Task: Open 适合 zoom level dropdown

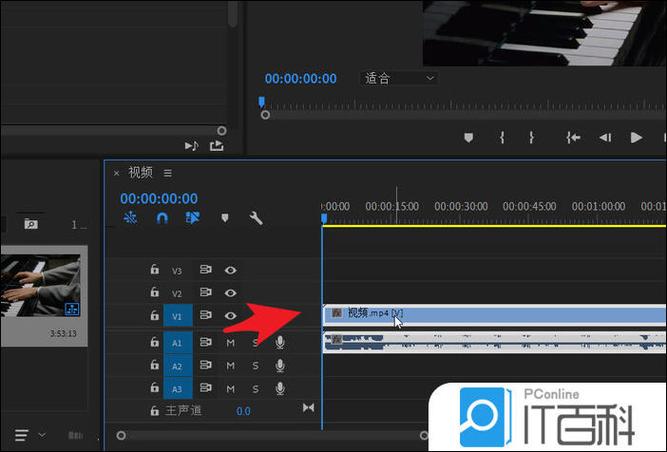Action: [399, 78]
